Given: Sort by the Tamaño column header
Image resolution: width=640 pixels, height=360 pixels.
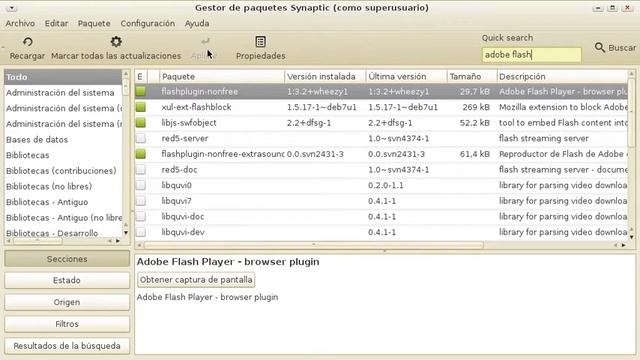Looking at the screenshot, I should pyautogui.click(x=472, y=76).
